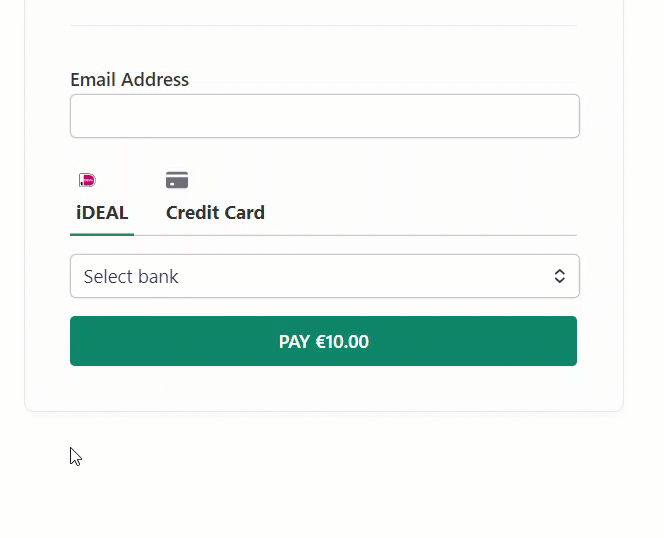
Task: Click the iDEAL label text
Action: point(102,213)
